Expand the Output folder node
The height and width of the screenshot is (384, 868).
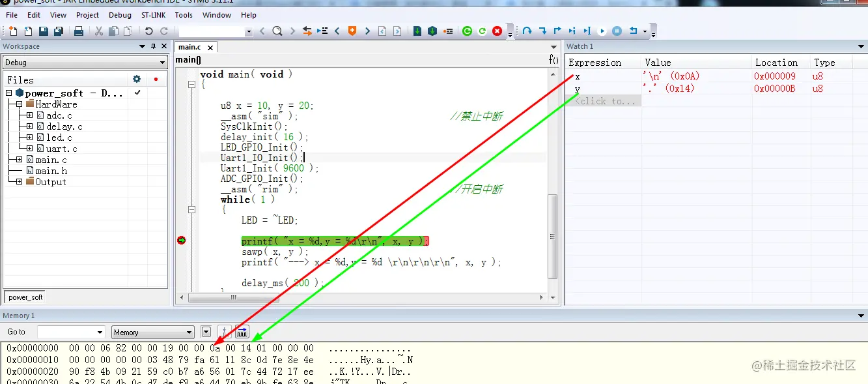(20, 182)
